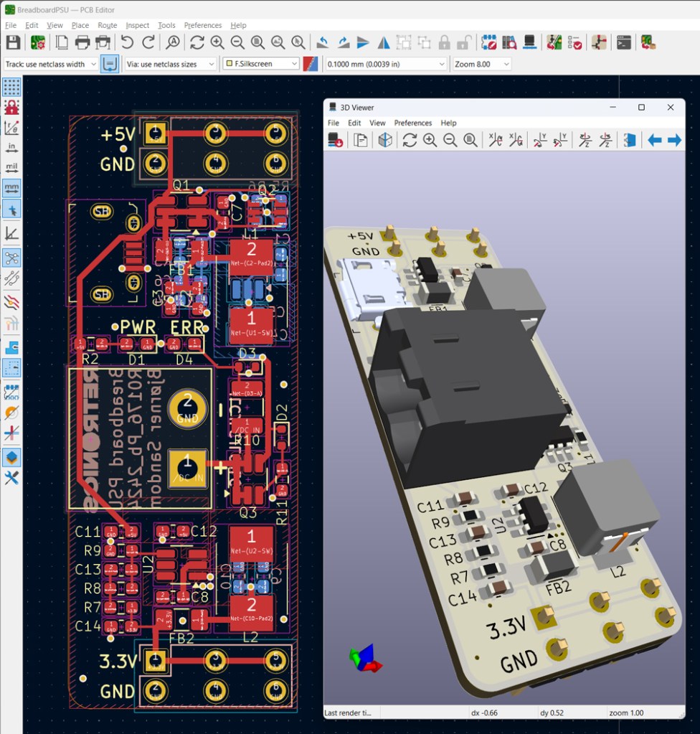
Task: Flip the board view in 3D Viewer
Action: tap(629, 141)
